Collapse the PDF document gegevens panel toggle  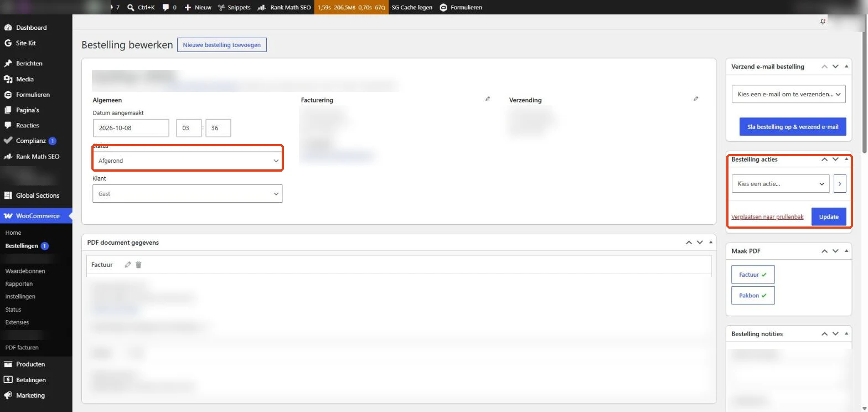click(711, 243)
